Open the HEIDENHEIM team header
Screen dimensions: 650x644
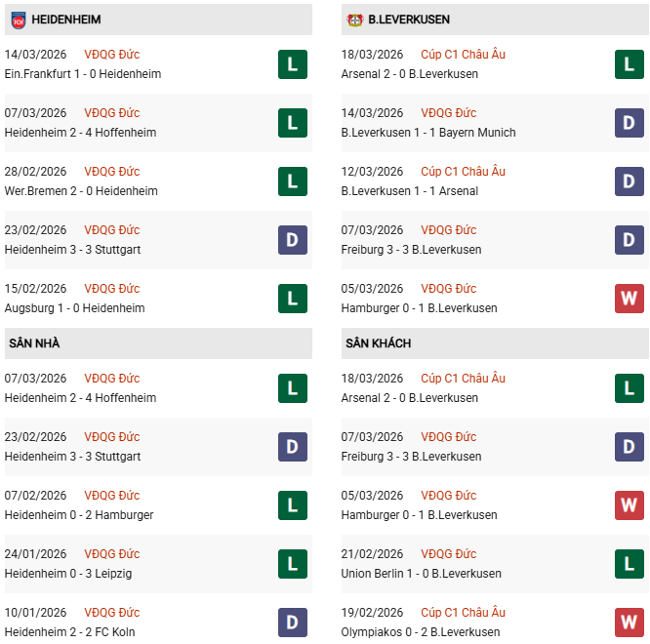(x=65, y=20)
